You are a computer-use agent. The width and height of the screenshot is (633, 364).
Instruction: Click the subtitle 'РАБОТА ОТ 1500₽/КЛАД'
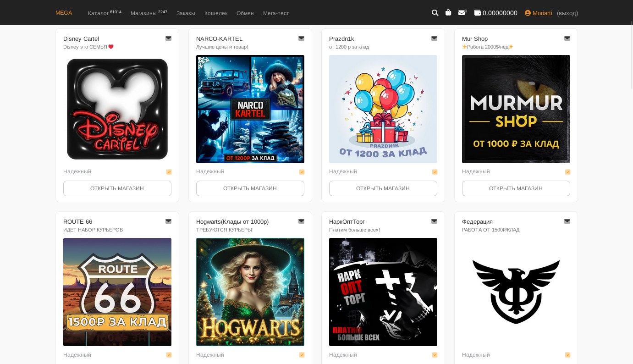click(x=491, y=230)
